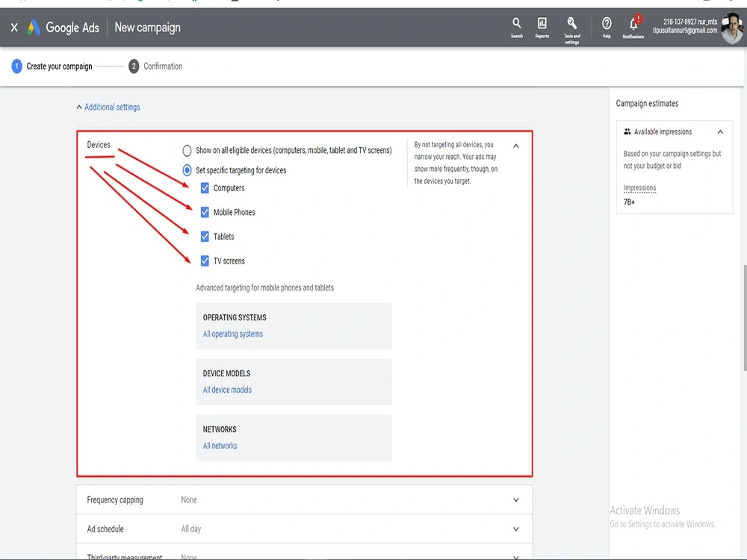Select step 2 Confirmation

[155, 66]
